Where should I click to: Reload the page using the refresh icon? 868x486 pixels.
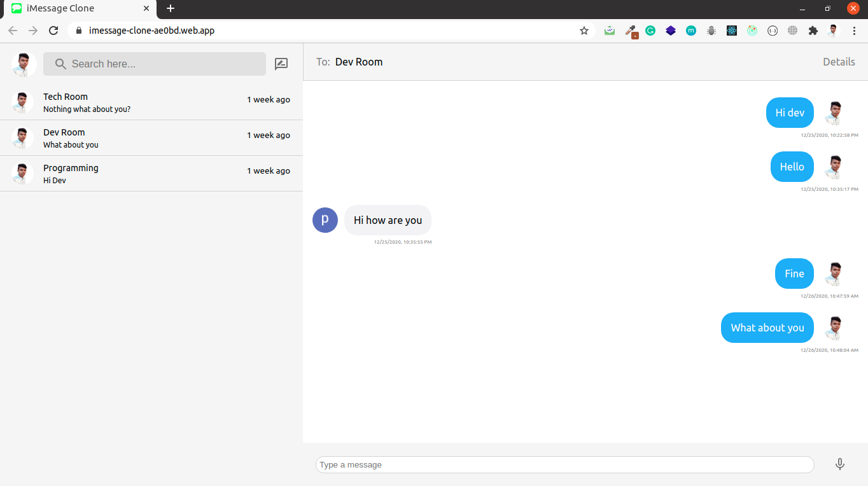point(53,31)
